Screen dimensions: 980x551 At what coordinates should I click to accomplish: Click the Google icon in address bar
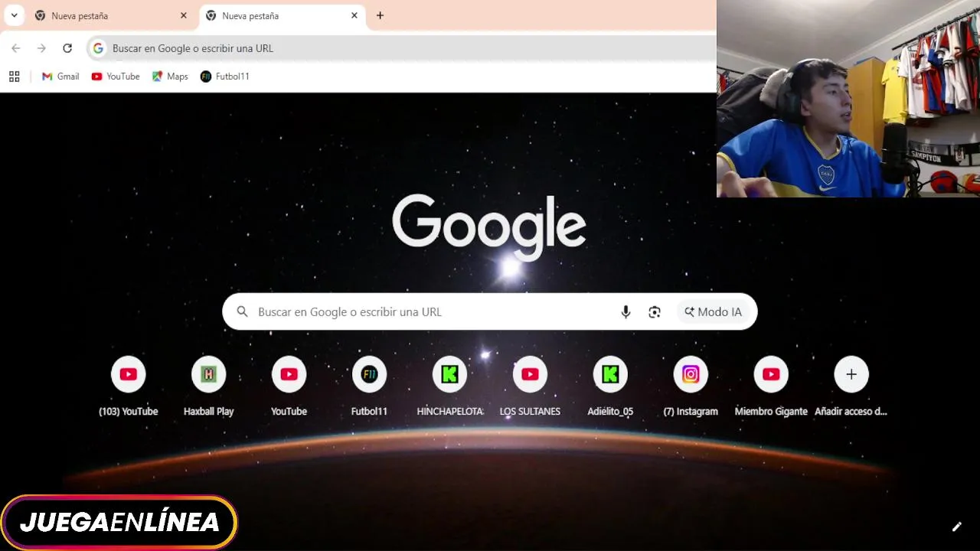[98, 48]
